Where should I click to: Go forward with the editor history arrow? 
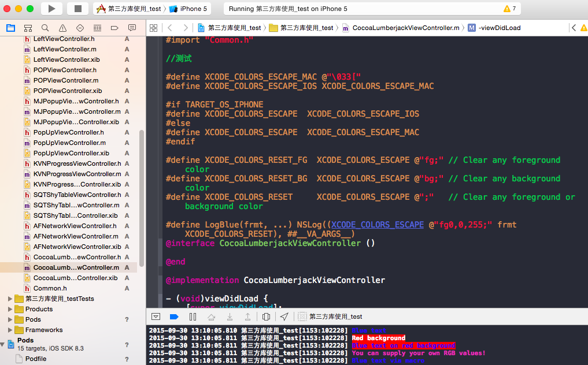click(185, 28)
